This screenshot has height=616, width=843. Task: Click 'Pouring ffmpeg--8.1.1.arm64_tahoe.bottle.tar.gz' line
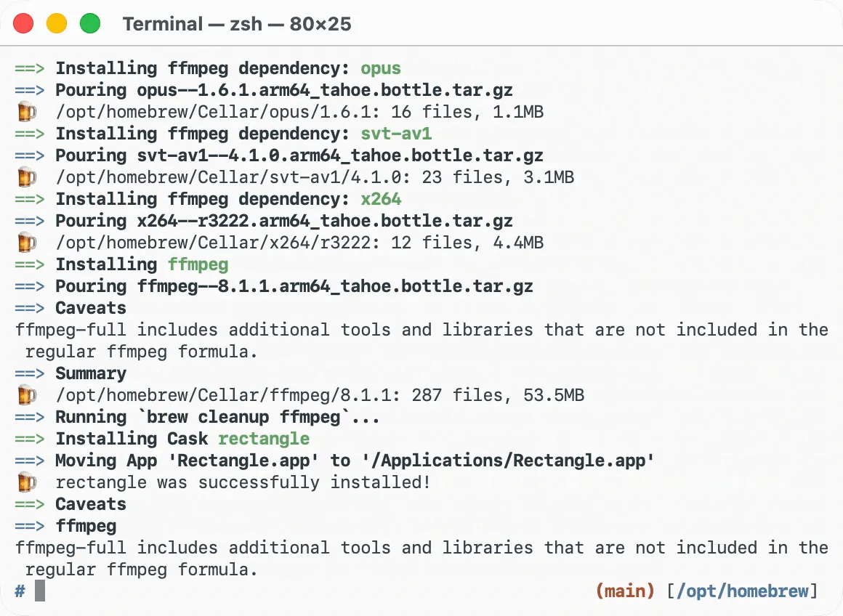coord(294,286)
